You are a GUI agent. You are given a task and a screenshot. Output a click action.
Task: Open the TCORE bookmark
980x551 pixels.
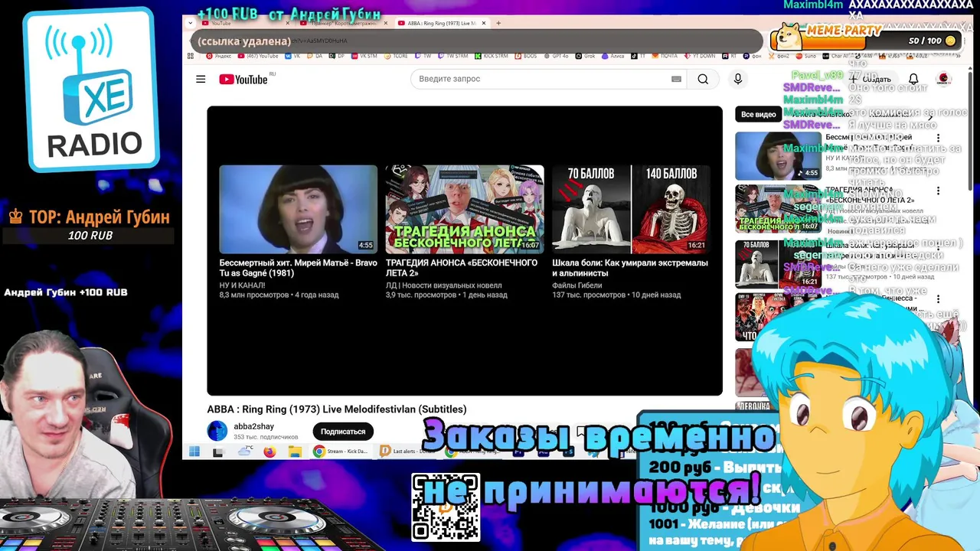tap(396, 56)
